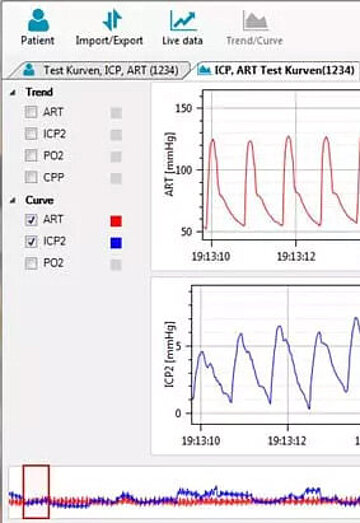
Task: Uncheck the ART curve checkbox
Action: pyautogui.click(x=31, y=220)
